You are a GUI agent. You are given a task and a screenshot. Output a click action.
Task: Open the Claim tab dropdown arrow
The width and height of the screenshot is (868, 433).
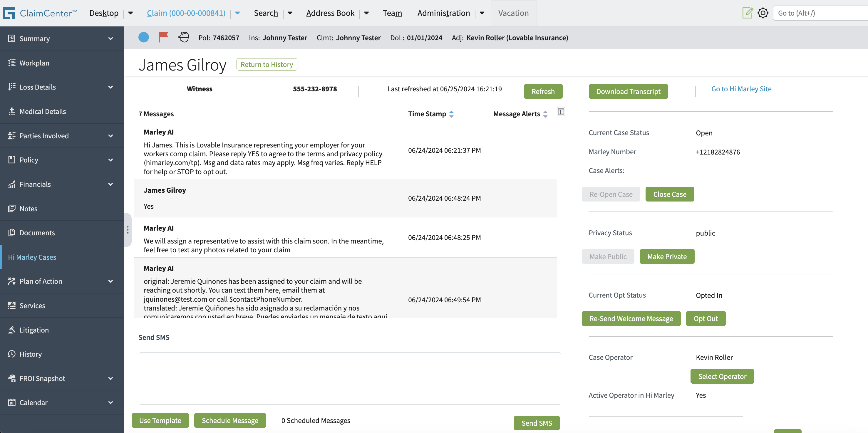237,13
